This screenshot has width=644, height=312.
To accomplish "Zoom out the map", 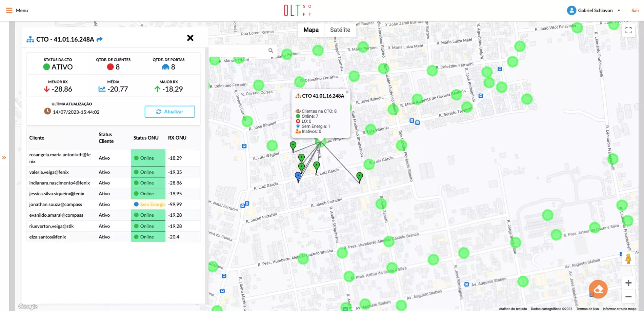I will click(628, 296).
